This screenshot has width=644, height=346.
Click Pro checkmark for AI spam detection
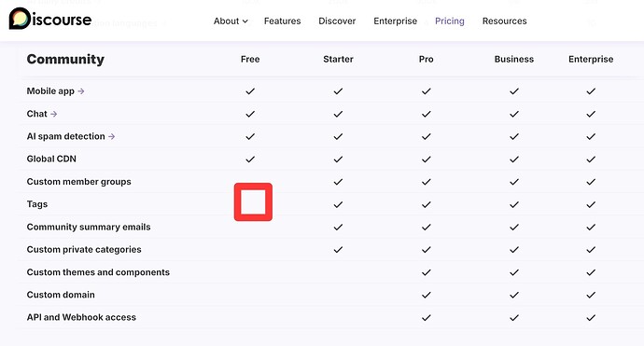[426, 136]
